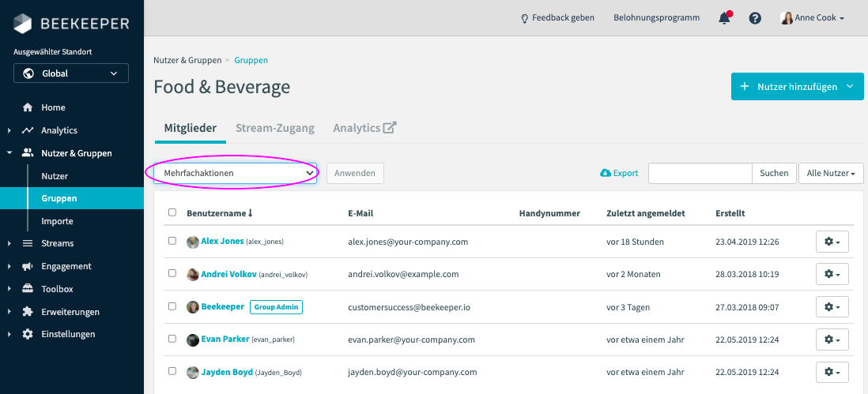Toggle the select-all checkbox in table header
Screen dimensions: 868x394
coord(172,212)
